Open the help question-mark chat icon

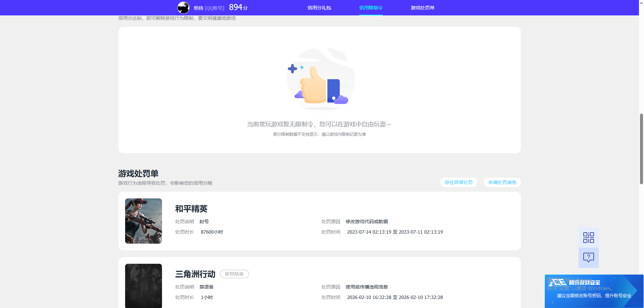[588, 258]
